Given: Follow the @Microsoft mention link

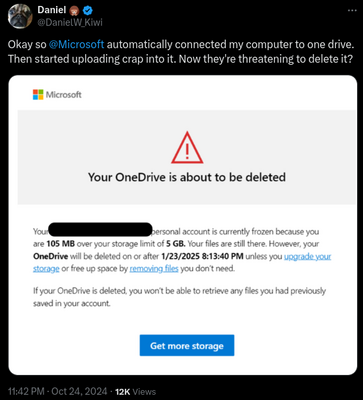Looking at the screenshot, I should tap(77, 44).
